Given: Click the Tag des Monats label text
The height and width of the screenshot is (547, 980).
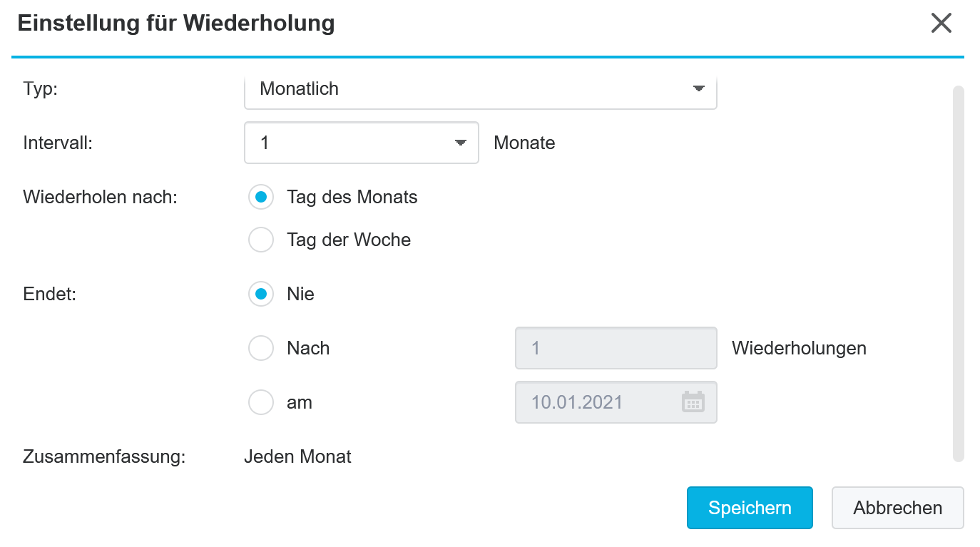Looking at the screenshot, I should tap(352, 197).
